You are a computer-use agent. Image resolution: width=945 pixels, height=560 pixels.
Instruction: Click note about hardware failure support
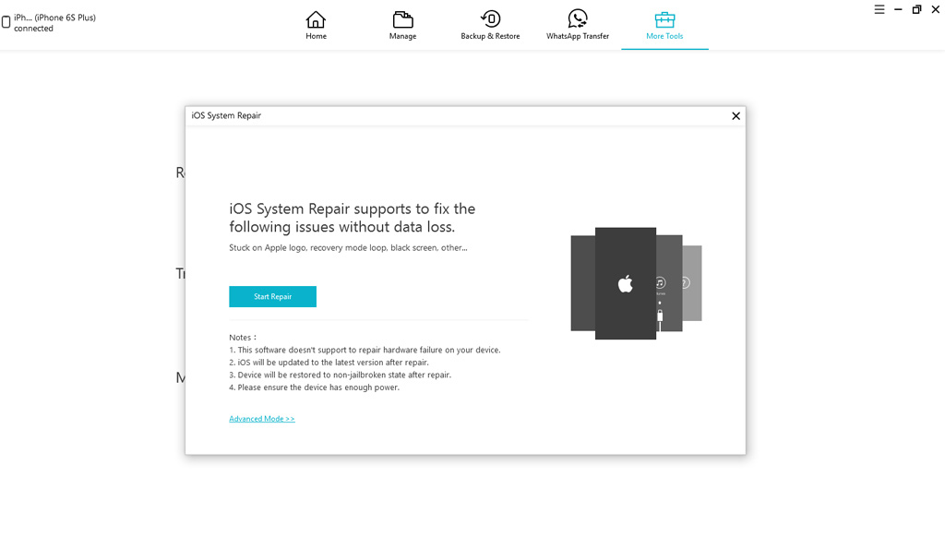tap(365, 351)
